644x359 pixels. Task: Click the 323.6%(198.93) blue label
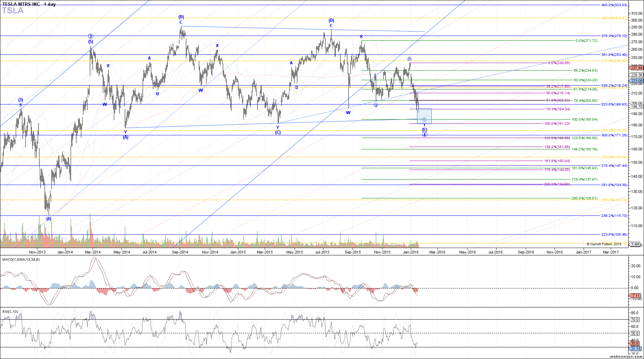click(615, 104)
